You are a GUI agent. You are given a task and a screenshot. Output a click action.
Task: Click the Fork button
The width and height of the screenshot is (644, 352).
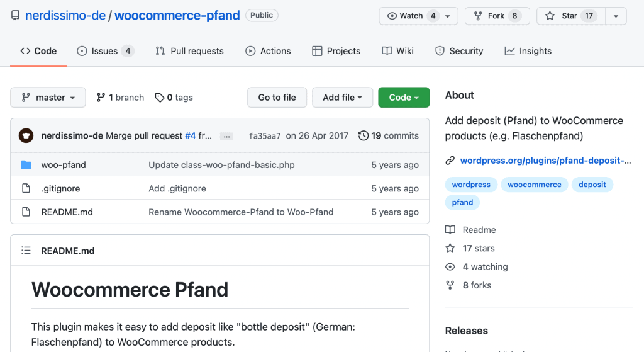pyautogui.click(x=497, y=16)
